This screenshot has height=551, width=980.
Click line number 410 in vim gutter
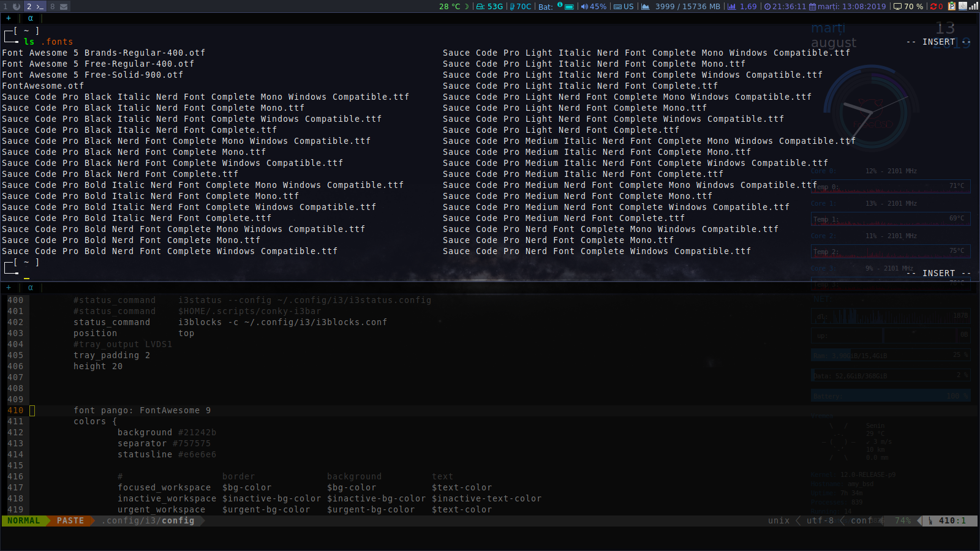(x=15, y=410)
